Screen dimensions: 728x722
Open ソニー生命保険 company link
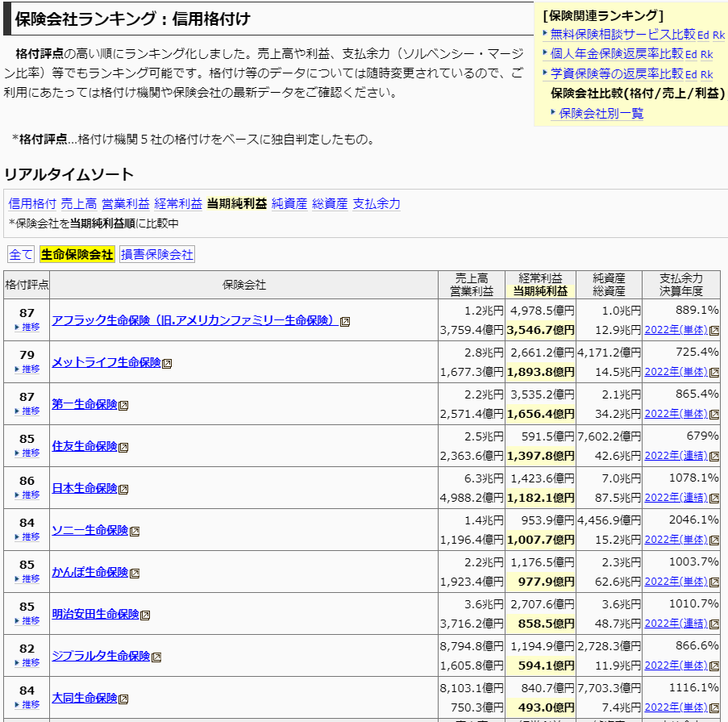89,530
